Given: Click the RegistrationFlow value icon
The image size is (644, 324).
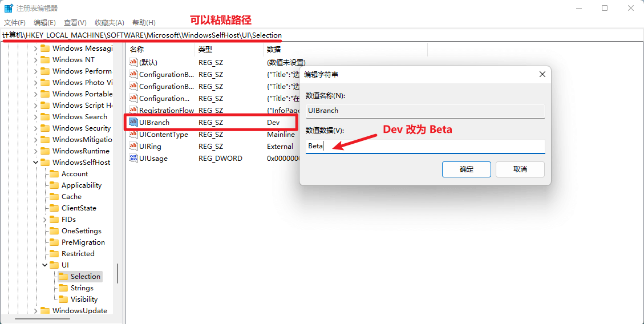Looking at the screenshot, I should tap(133, 110).
